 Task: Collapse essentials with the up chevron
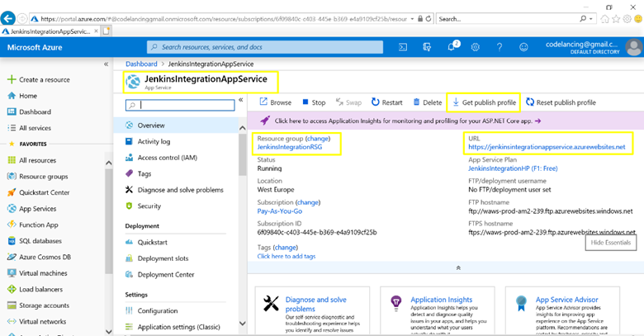click(x=458, y=267)
